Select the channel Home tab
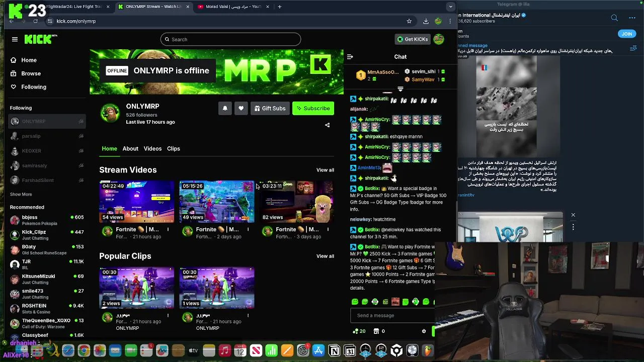The height and width of the screenshot is (362, 644). pyautogui.click(x=109, y=148)
